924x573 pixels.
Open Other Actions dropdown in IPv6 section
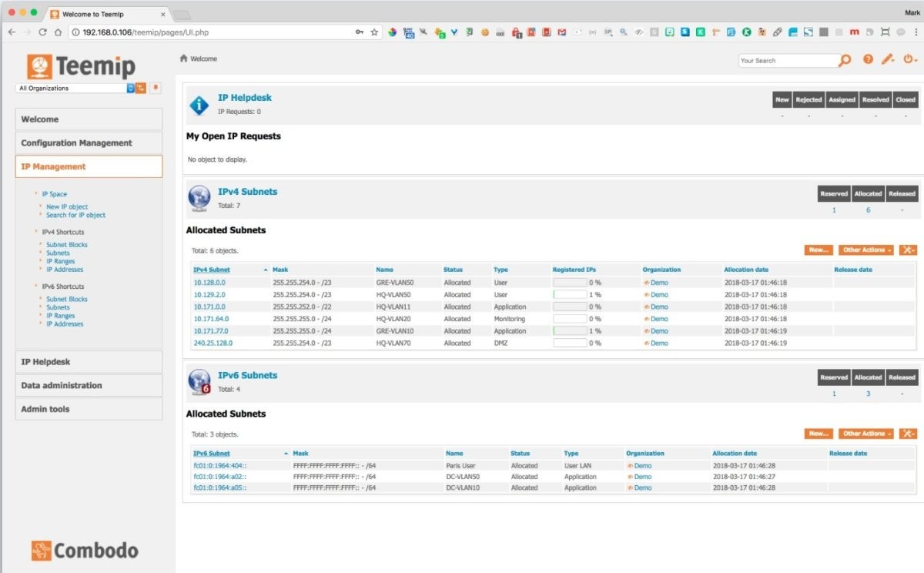tap(866, 434)
